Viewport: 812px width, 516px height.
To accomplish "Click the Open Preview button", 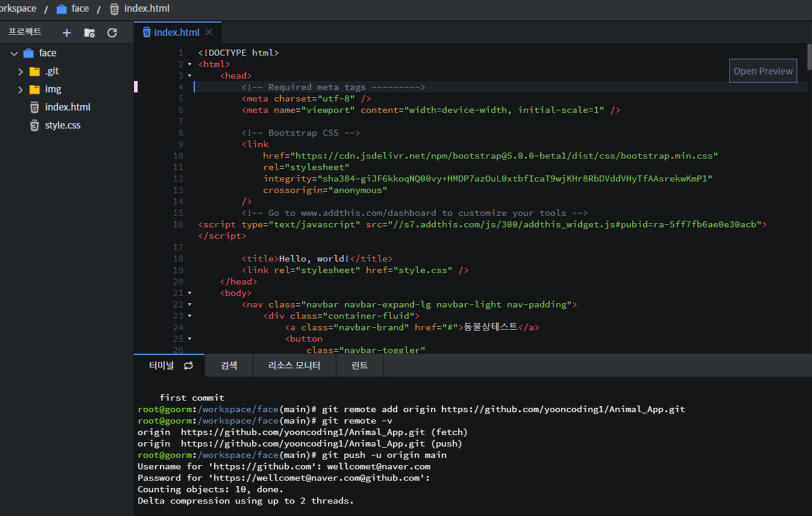I will [763, 70].
